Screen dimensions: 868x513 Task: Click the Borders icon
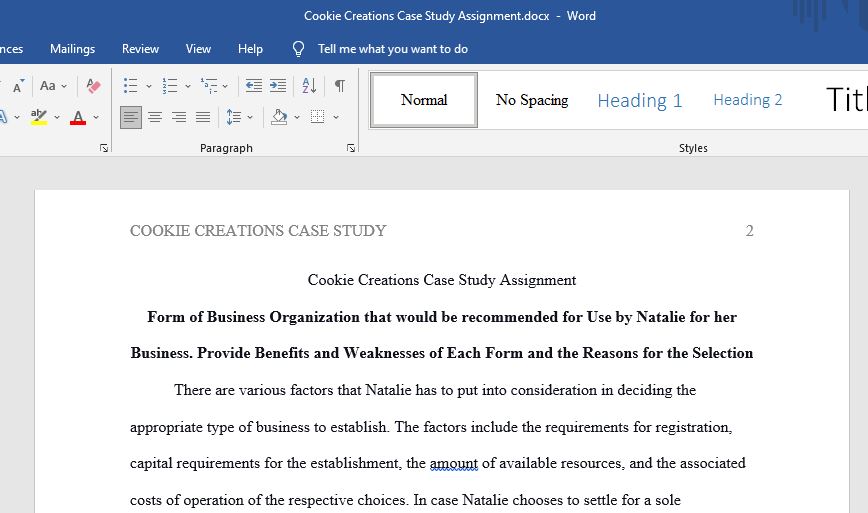coord(318,117)
